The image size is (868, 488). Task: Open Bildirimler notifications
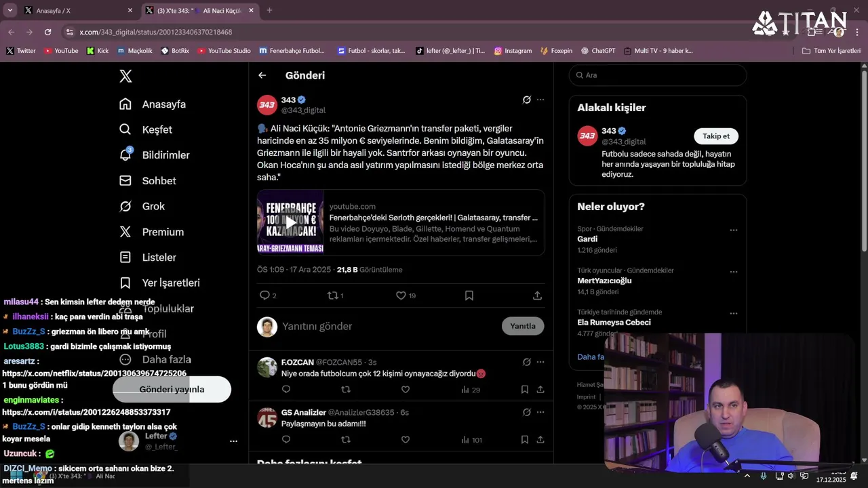point(155,155)
